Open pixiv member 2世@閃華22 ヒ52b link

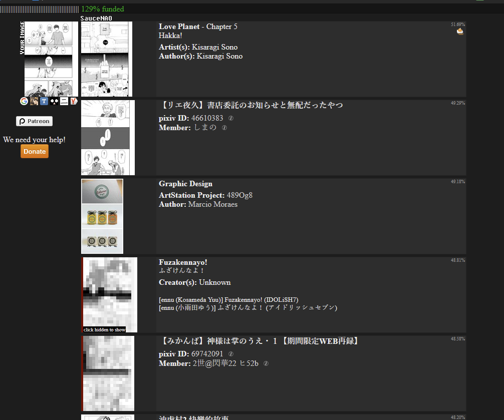[x=225, y=363]
